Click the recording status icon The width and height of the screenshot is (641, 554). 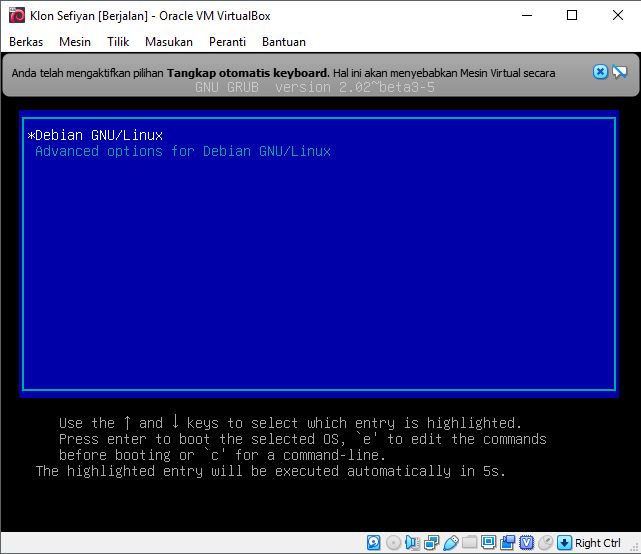click(x=507, y=543)
